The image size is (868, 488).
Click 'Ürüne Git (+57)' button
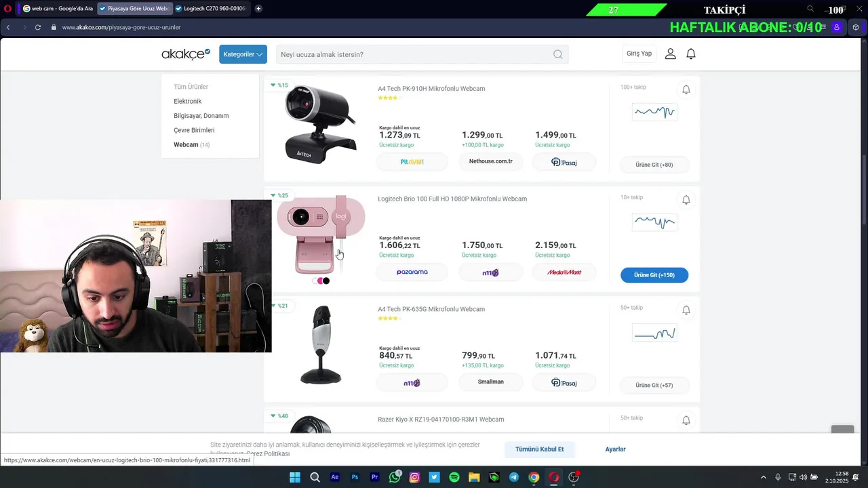(654, 386)
